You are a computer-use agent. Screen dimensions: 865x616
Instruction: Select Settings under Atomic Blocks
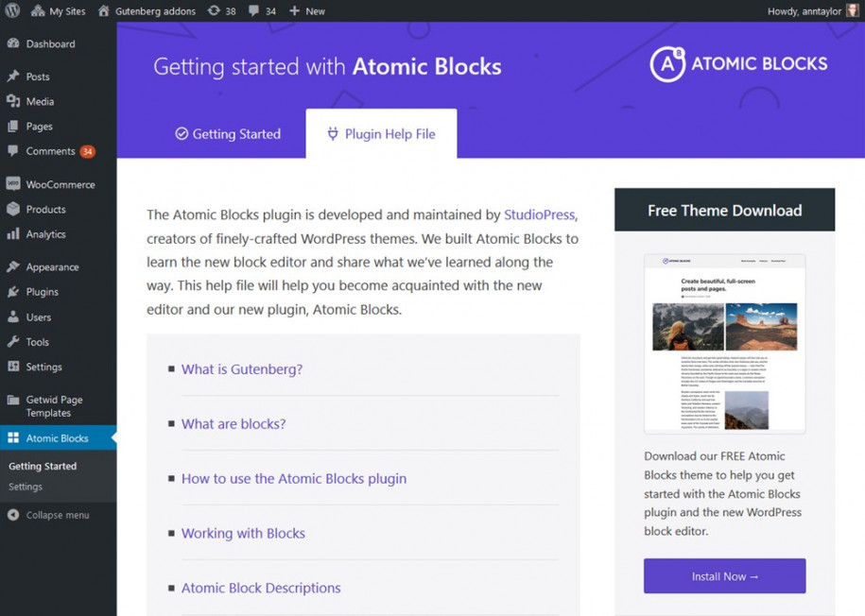click(26, 487)
